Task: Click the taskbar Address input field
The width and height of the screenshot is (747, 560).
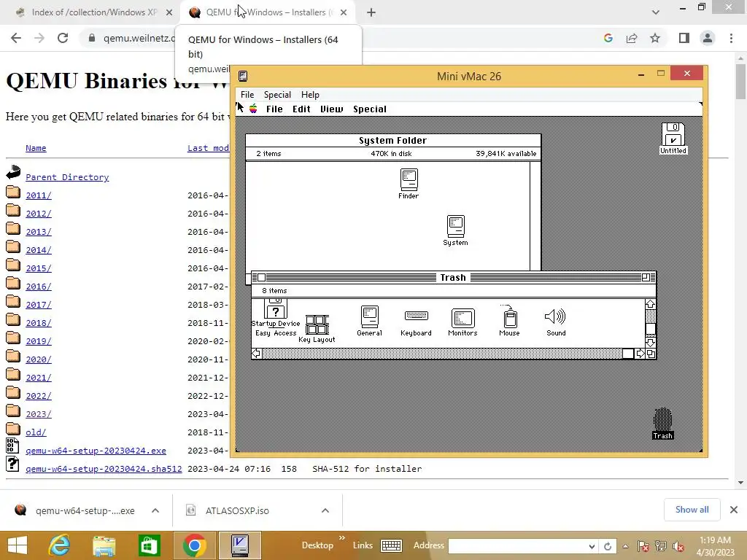Action: 517,546
